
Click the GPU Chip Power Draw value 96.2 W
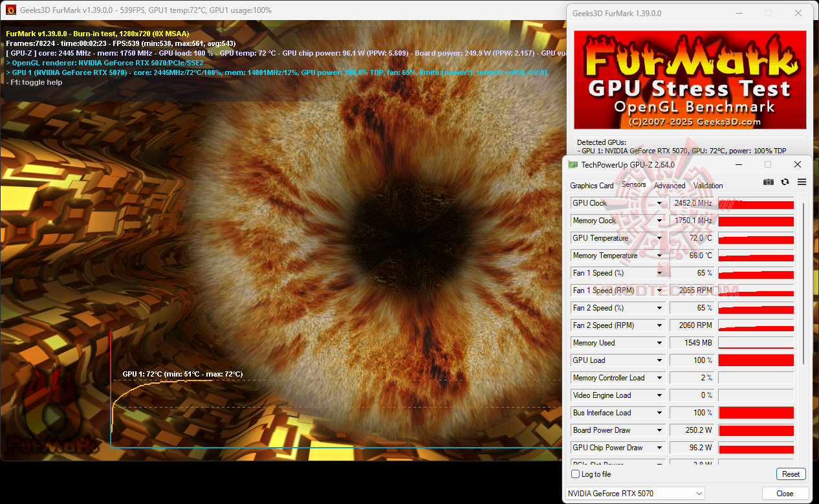(x=692, y=448)
